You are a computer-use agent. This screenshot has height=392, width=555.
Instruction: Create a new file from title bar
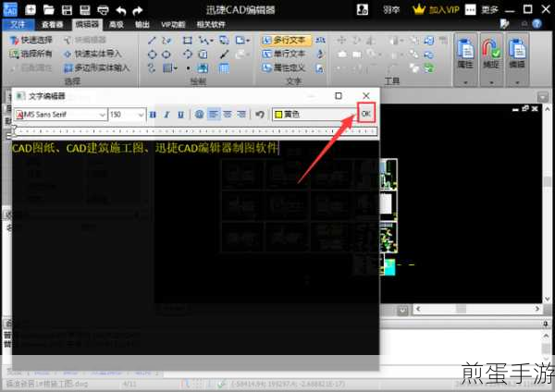31,9
